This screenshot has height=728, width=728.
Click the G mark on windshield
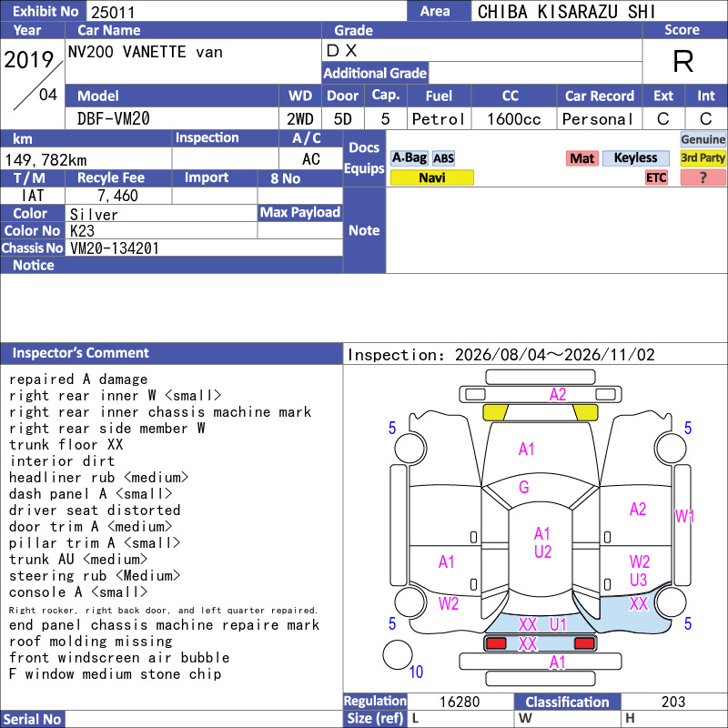524,487
